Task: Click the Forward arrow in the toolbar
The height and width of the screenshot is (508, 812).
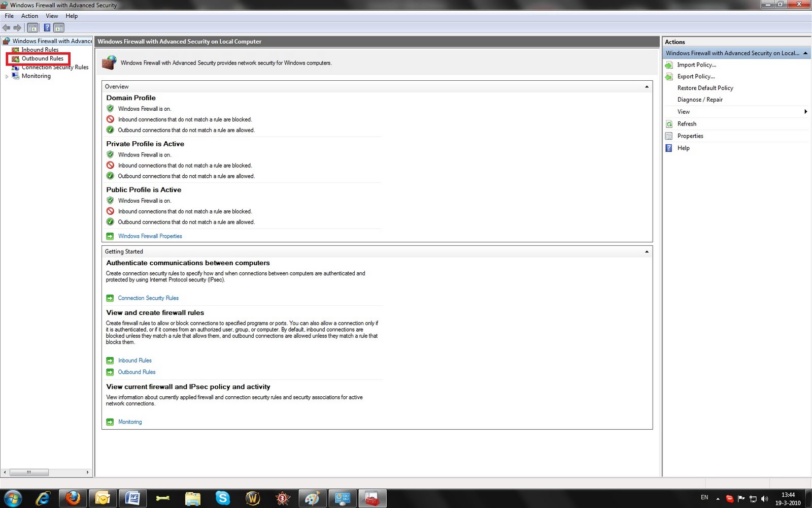Action: pos(17,28)
